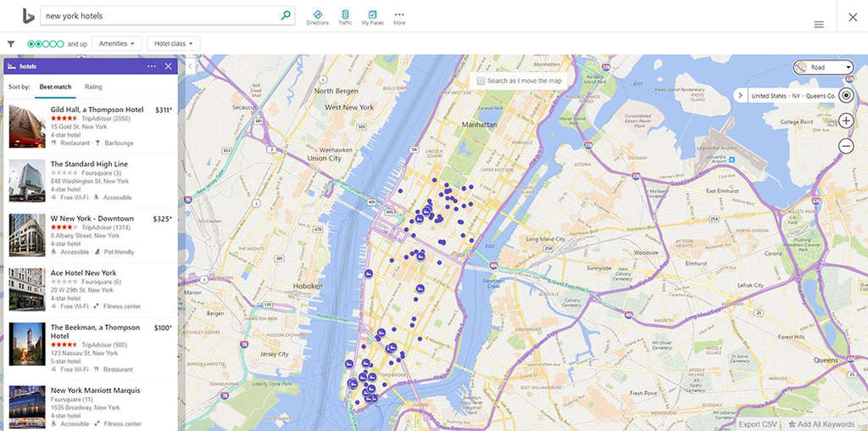Sort results by Rating tab
868x431 pixels.
tap(93, 87)
